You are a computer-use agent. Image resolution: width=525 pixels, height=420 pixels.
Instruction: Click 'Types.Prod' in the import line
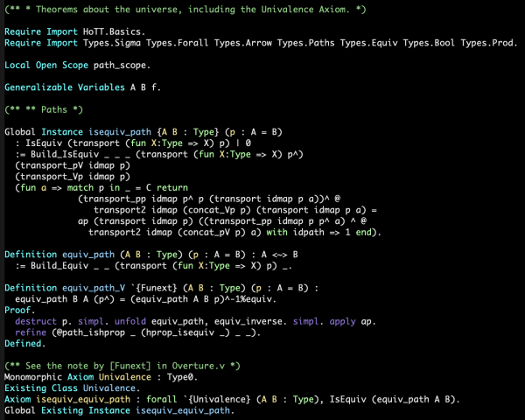[x=486, y=43]
